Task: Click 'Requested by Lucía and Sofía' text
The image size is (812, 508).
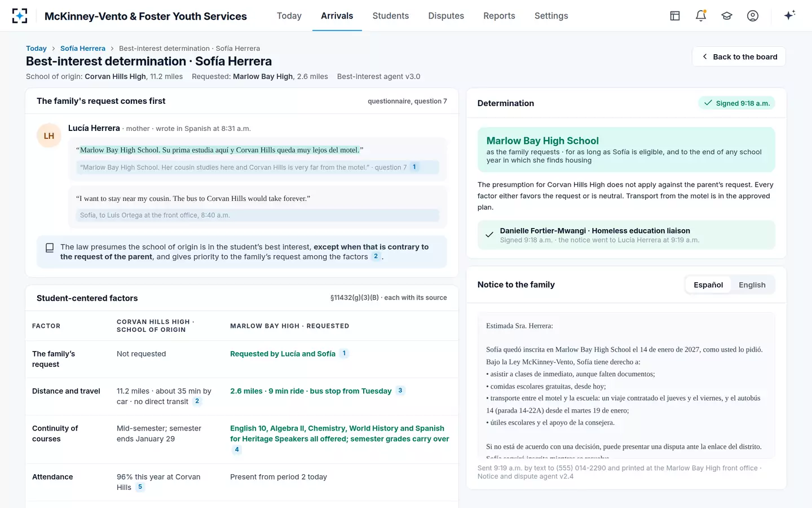Action: [283, 354]
